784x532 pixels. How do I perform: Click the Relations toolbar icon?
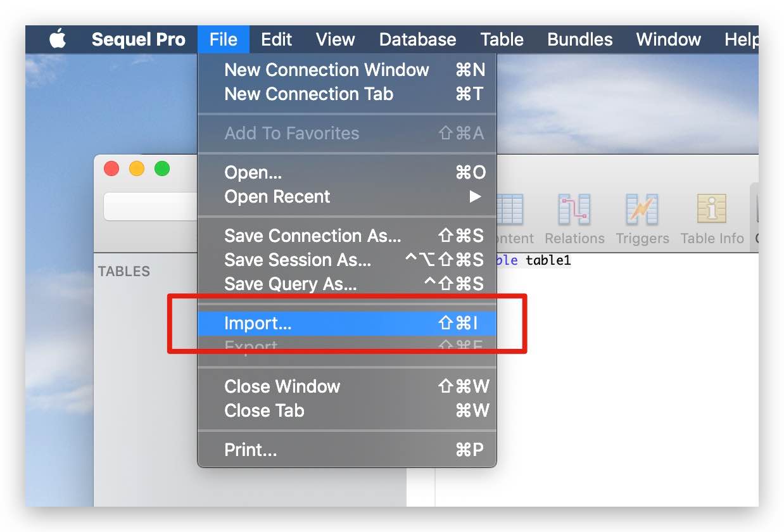tap(574, 210)
